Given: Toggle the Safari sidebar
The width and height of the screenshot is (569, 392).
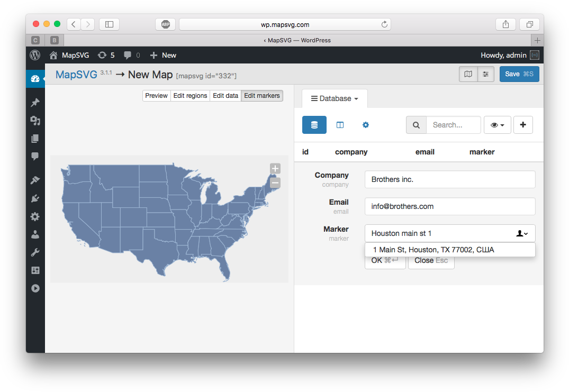Looking at the screenshot, I should 109,24.
